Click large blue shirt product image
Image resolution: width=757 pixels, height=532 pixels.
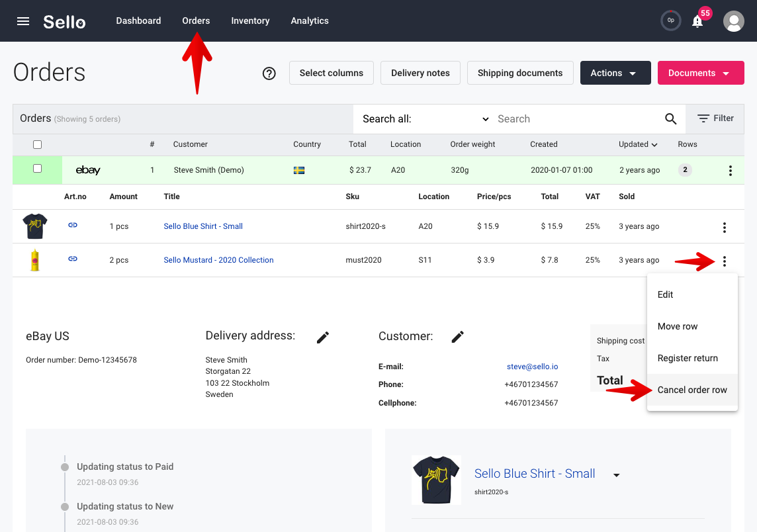[436, 480]
